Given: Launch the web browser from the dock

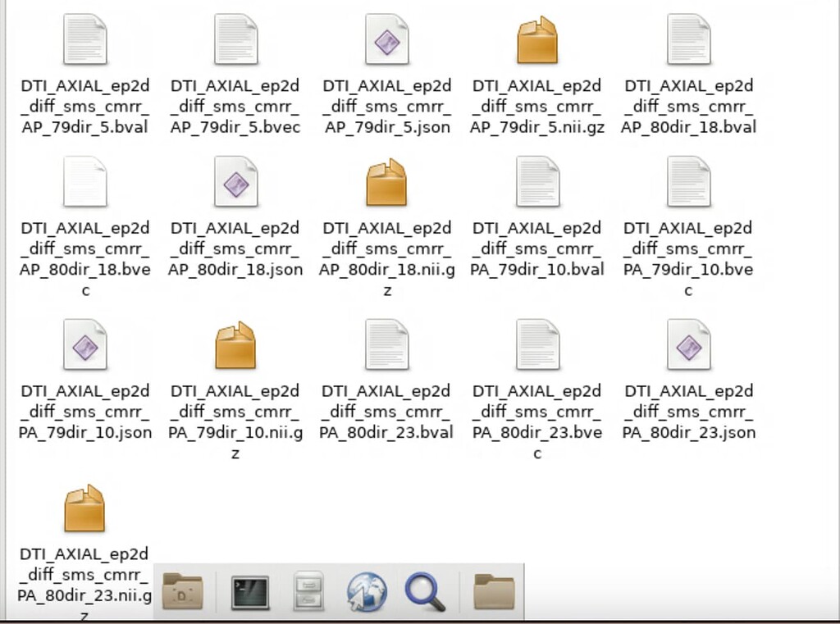Looking at the screenshot, I should tap(367, 590).
